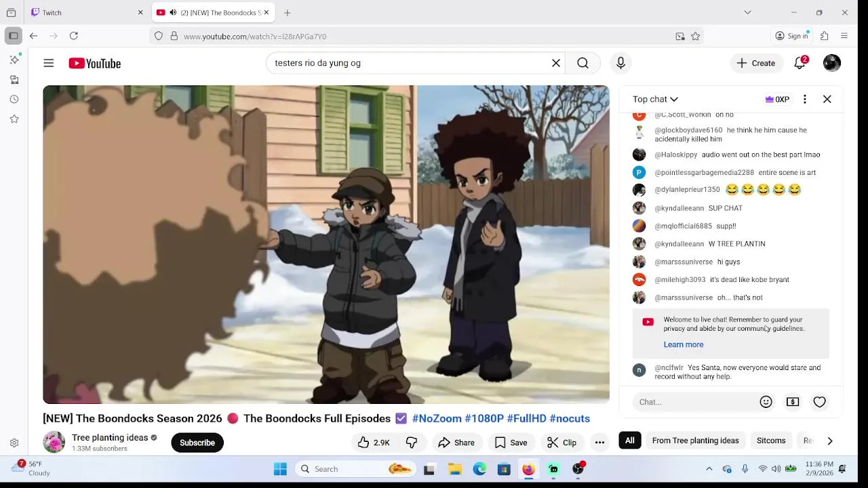Select chat message from @marsssuniverse hi guys
The width and height of the screenshot is (868, 488).
[x=731, y=262]
